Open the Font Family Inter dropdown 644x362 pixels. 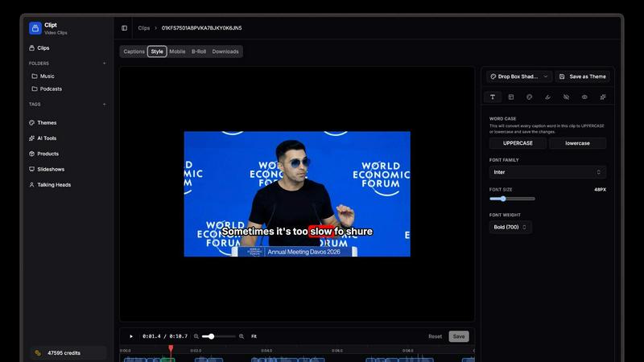point(547,172)
